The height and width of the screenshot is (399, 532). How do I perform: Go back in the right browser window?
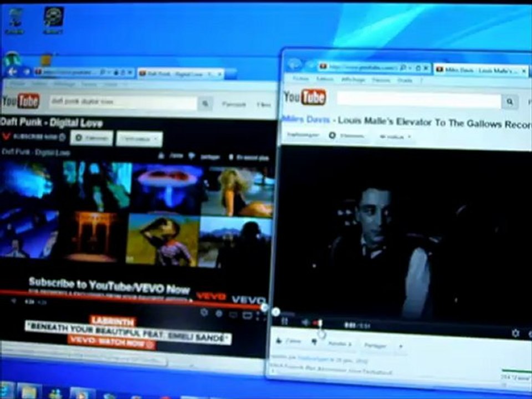pos(294,64)
